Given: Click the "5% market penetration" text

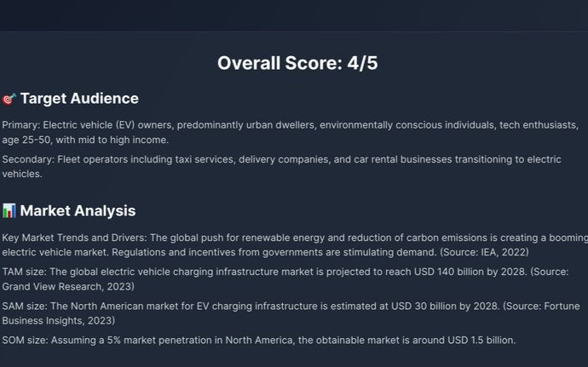Looking at the screenshot, I should [x=156, y=340].
